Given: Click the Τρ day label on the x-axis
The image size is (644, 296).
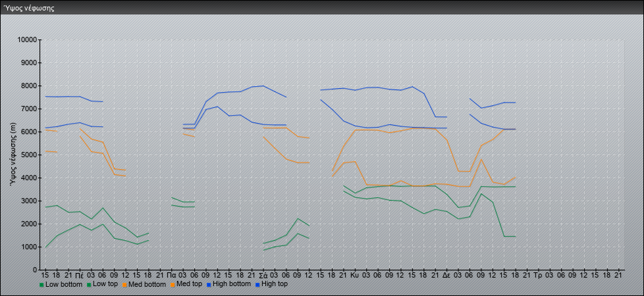Looking at the screenshot, I should coord(538,275).
